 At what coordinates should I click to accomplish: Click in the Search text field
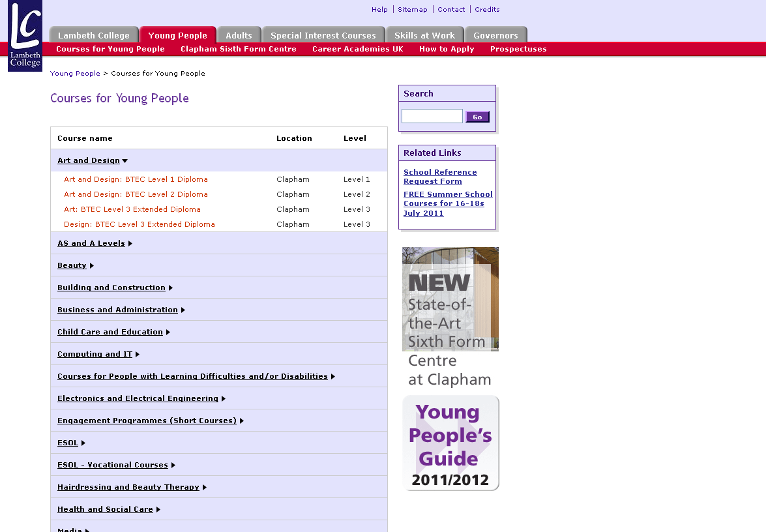pos(432,116)
